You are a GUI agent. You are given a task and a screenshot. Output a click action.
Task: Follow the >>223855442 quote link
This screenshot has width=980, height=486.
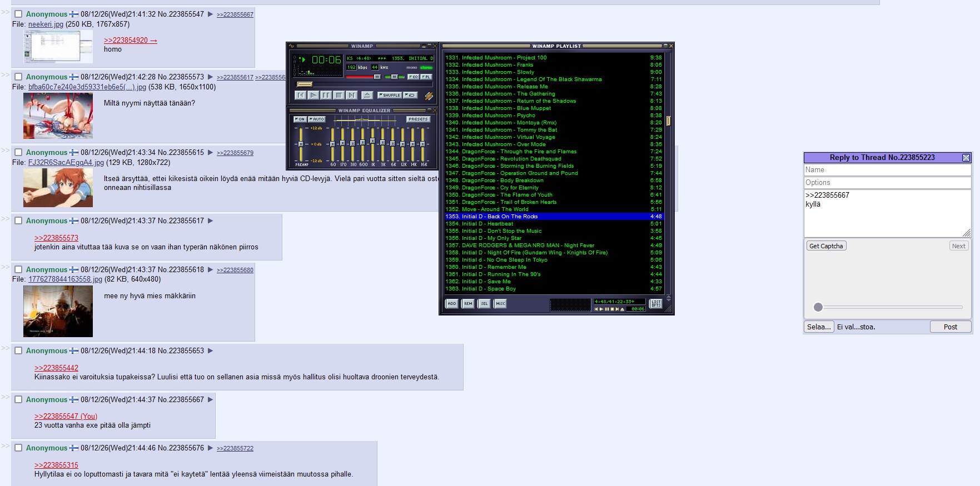[56, 368]
